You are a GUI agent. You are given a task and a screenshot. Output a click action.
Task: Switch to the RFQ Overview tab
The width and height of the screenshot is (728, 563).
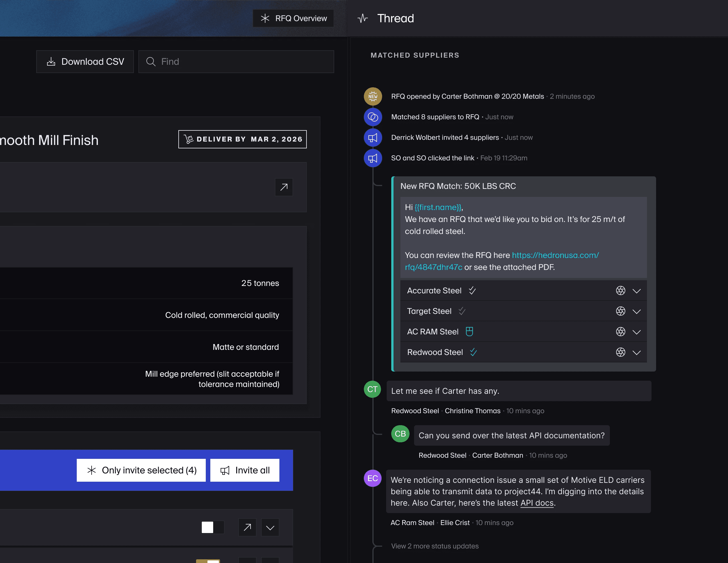293,18
